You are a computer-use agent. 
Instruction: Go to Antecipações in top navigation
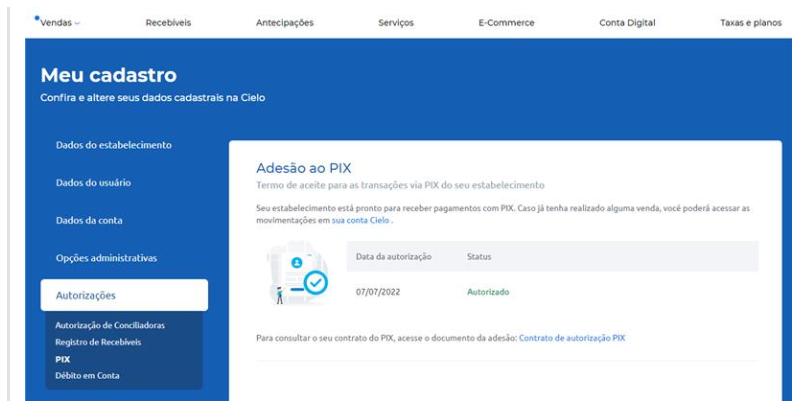(x=284, y=22)
